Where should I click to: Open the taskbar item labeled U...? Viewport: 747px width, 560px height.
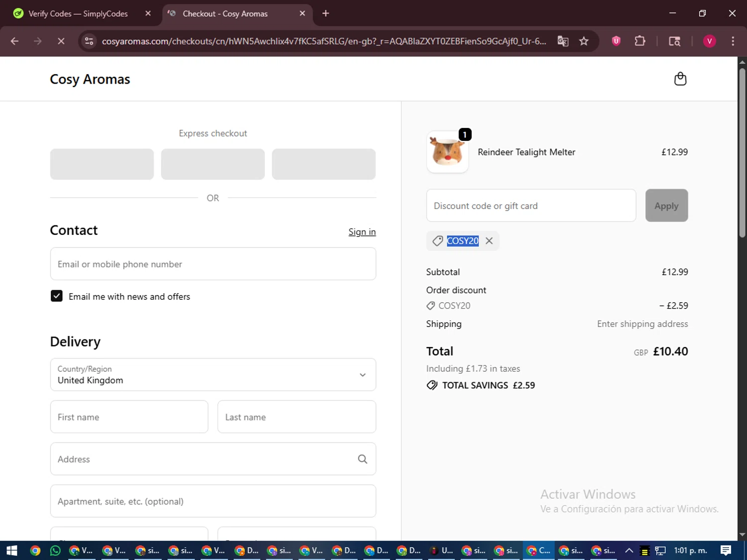[441, 551]
